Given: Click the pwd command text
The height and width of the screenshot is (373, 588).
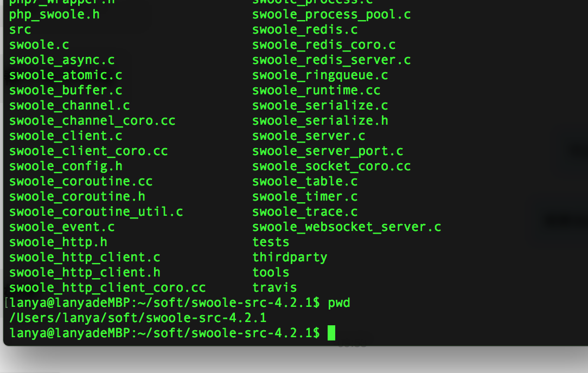Looking at the screenshot, I should pos(339,303).
